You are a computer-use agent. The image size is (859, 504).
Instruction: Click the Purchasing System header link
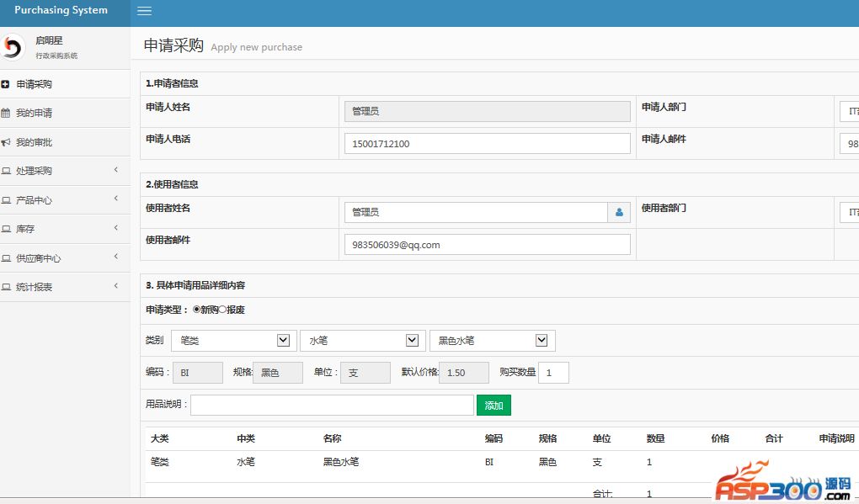point(61,11)
